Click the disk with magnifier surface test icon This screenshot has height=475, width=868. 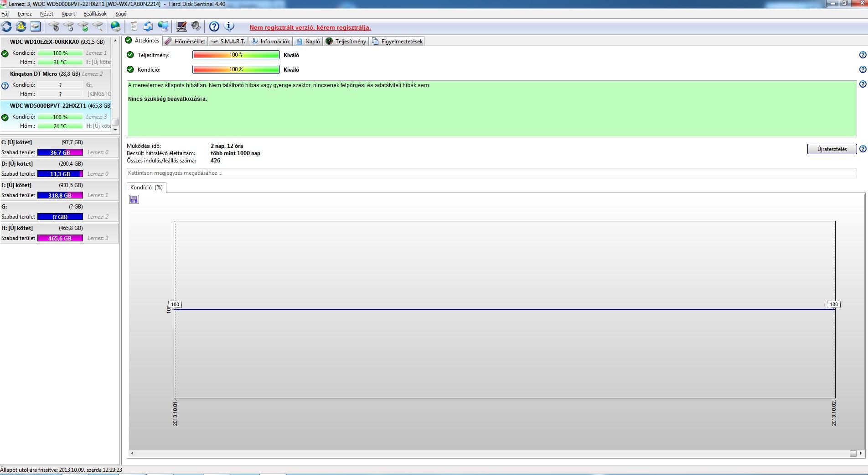pyautogui.click(x=98, y=26)
